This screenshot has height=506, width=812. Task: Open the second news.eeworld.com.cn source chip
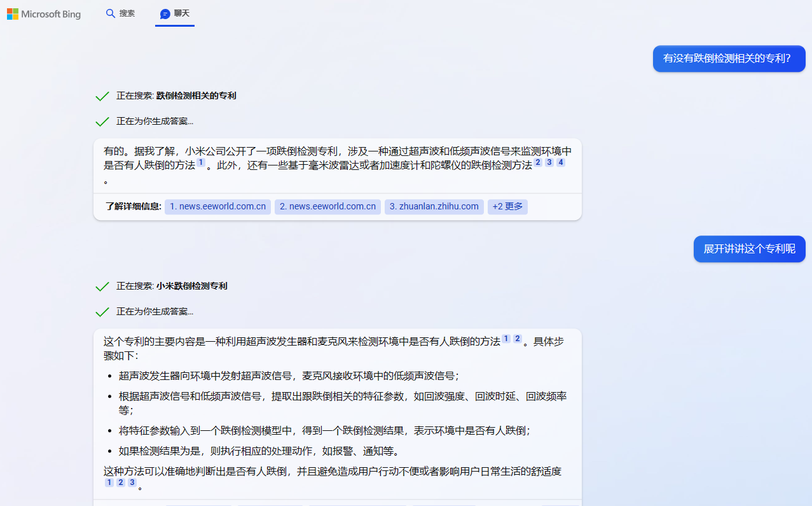click(x=327, y=206)
